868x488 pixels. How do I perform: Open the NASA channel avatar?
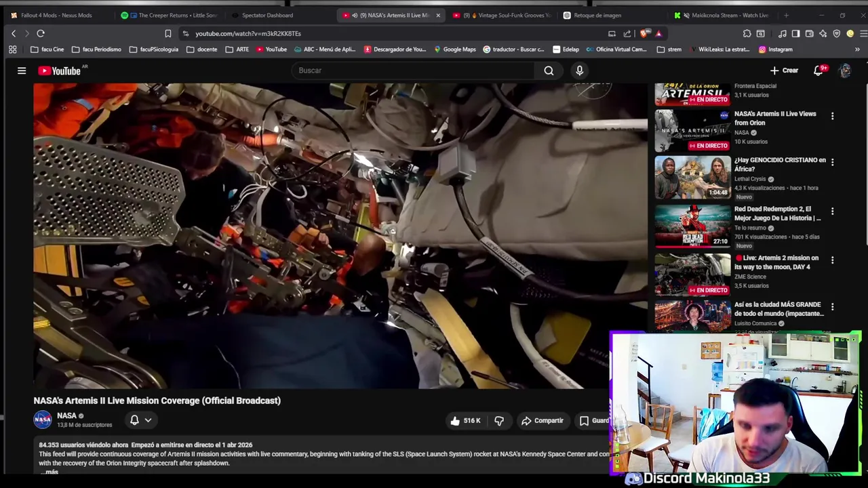43,420
